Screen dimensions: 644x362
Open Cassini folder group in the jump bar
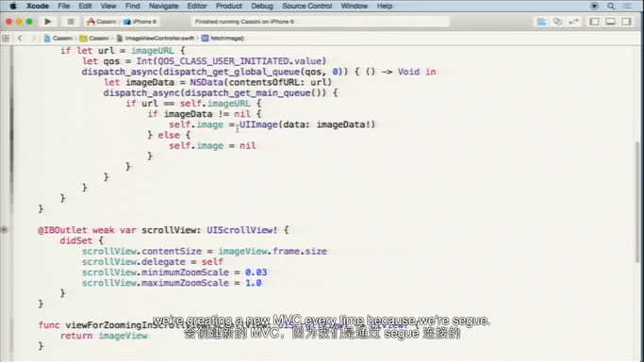point(94,38)
